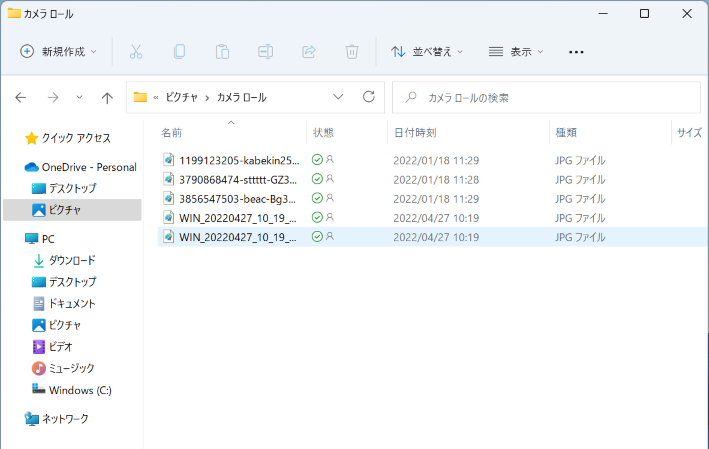Click the Paste clipboard icon
Image resolution: width=709 pixels, height=449 pixels.
pyautogui.click(x=222, y=52)
